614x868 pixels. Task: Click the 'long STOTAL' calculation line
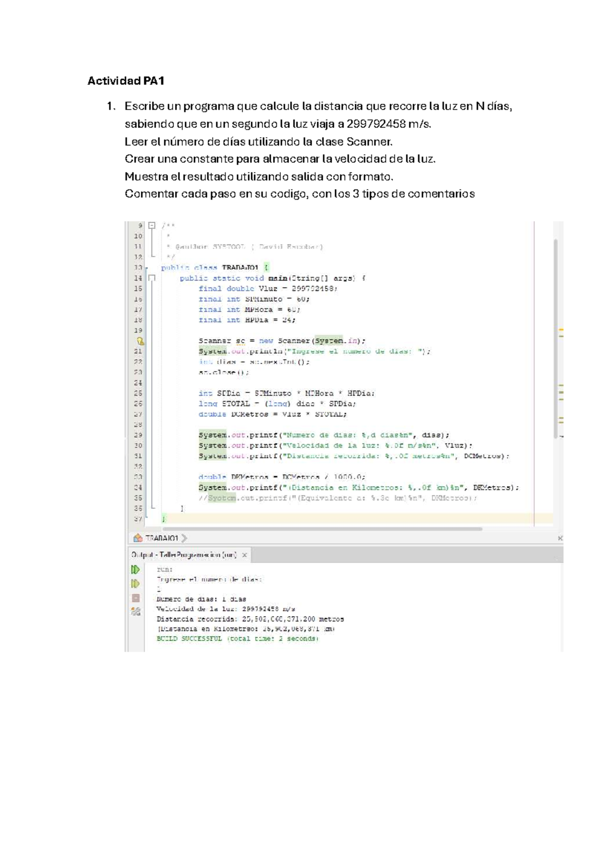click(x=277, y=404)
